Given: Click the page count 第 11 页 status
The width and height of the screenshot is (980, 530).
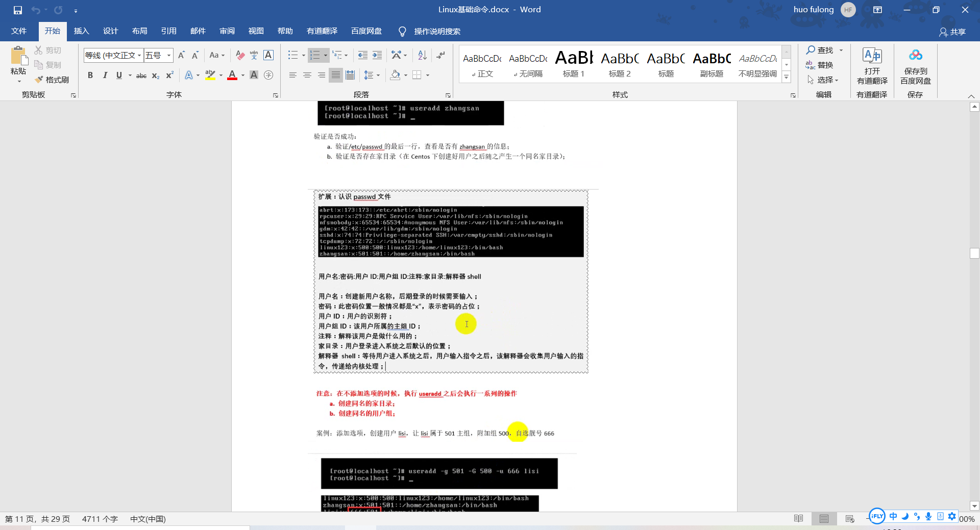Looking at the screenshot, I should pyautogui.click(x=37, y=519).
